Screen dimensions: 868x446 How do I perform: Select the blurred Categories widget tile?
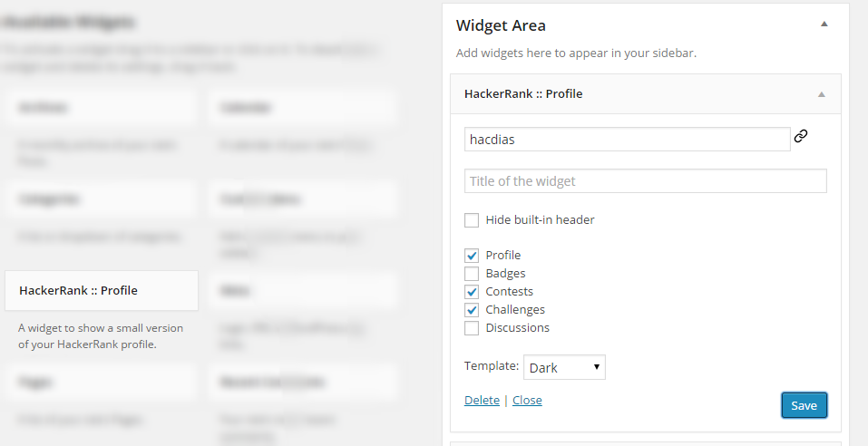(x=100, y=199)
